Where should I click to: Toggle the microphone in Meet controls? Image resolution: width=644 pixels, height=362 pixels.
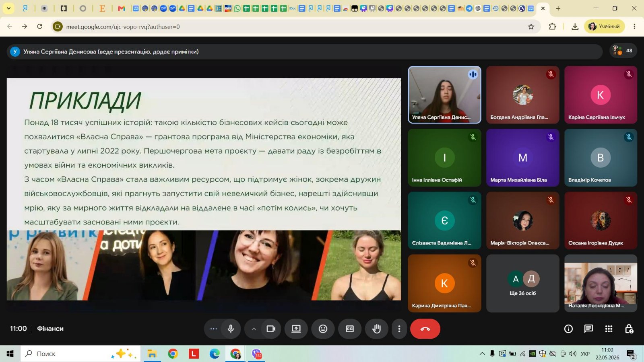click(231, 329)
